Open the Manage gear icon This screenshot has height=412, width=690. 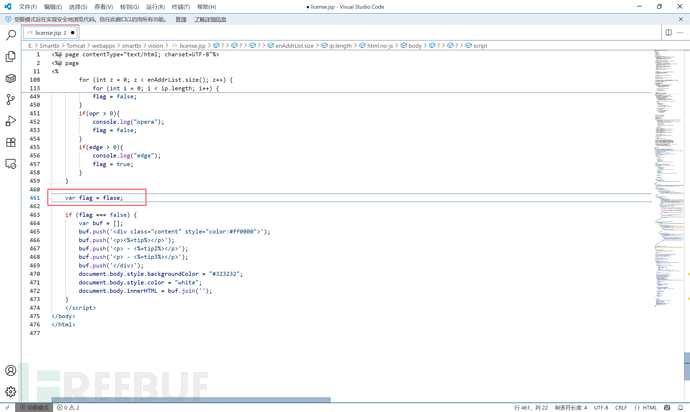tap(11, 391)
